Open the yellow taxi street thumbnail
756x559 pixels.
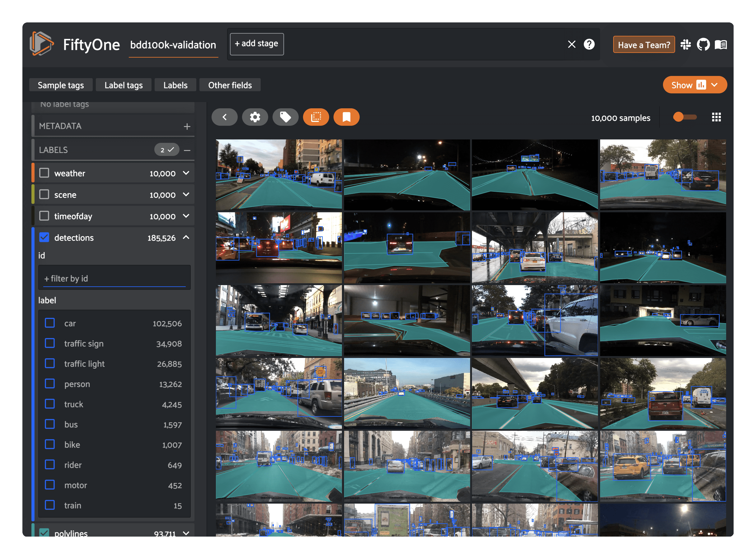point(663,466)
